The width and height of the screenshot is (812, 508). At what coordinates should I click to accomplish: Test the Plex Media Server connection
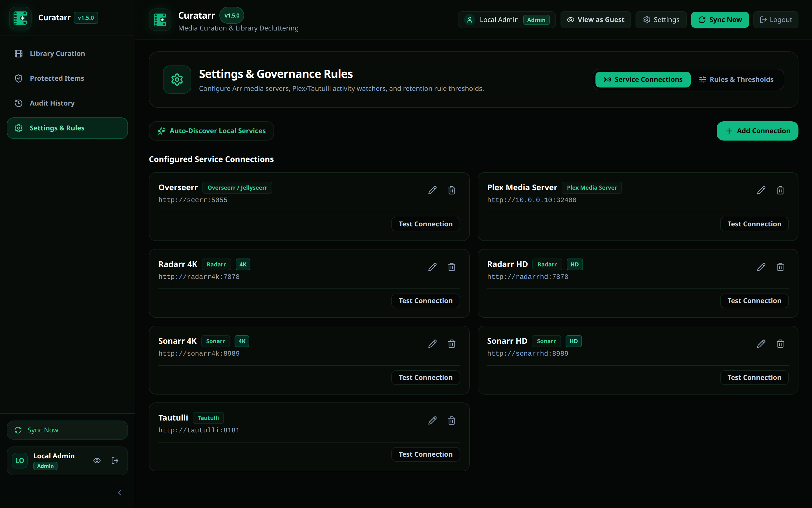click(x=754, y=224)
